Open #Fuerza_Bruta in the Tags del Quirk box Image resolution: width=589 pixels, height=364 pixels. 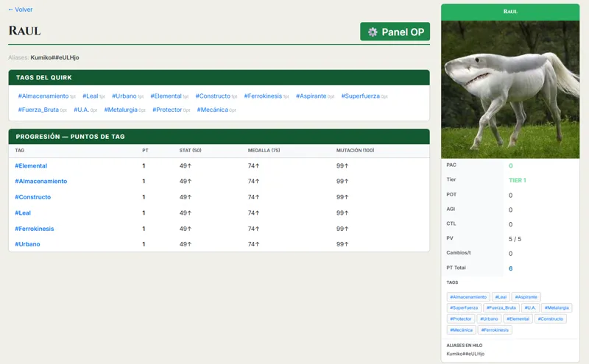click(x=38, y=110)
